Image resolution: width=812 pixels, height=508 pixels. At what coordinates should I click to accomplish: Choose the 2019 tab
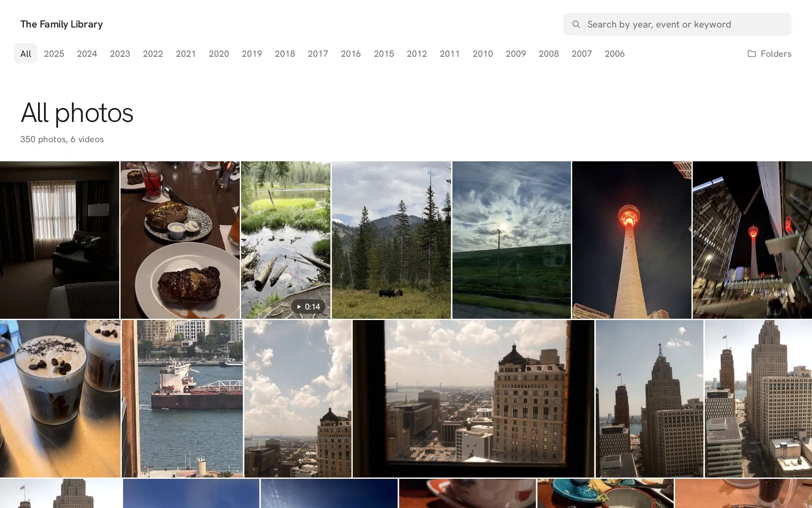252,54
